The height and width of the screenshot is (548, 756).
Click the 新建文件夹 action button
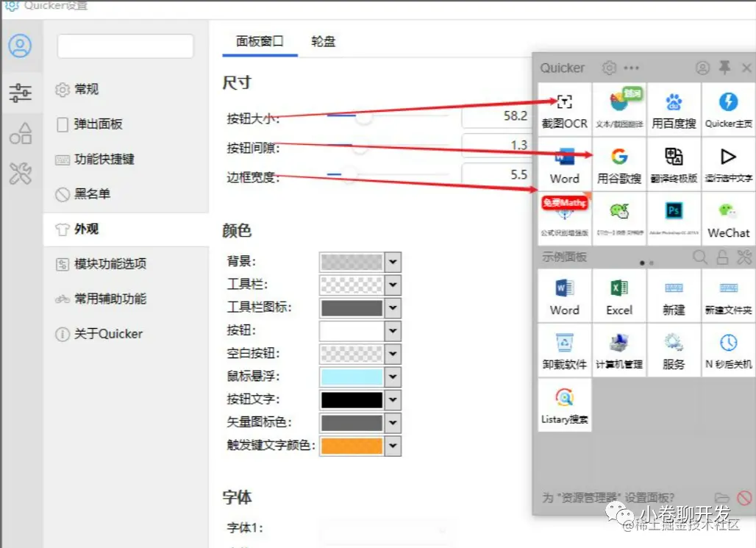(728, 296)
